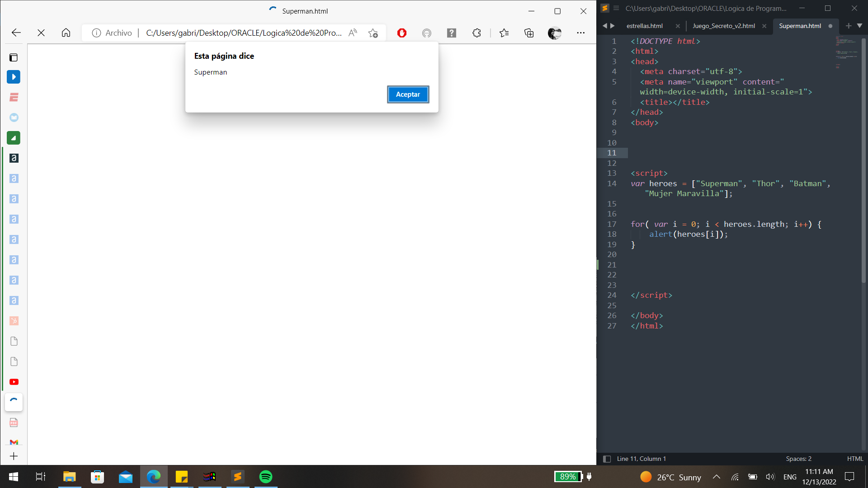Go to next tab arrow in Sublime
Screen dimensions: 868x488
coord(613,26)
